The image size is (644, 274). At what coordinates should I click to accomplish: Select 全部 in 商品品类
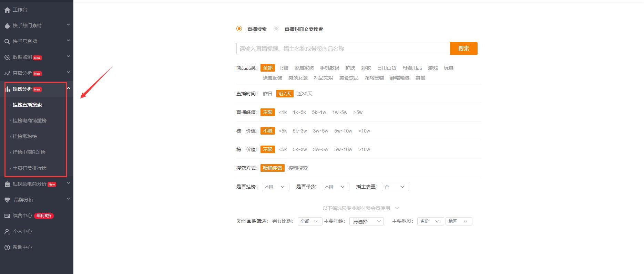[x=268, y=68]
